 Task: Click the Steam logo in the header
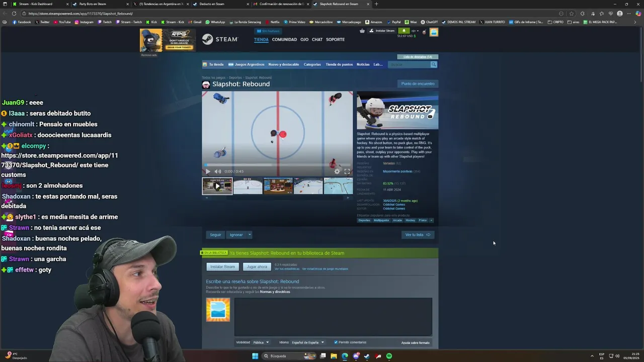tap(220, 39)
